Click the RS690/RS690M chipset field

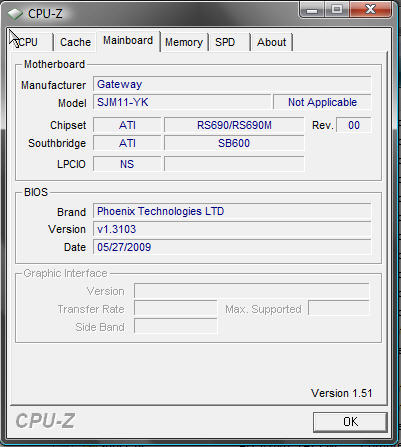point(234,125)
